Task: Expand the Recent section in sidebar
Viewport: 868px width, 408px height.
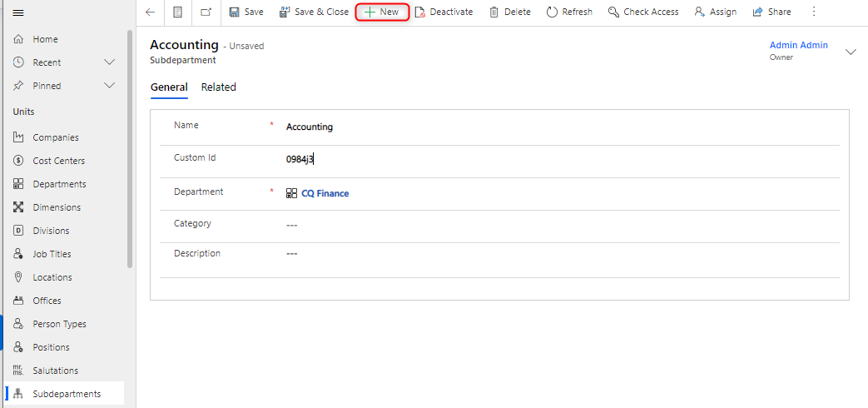Action: coord(109,62)
